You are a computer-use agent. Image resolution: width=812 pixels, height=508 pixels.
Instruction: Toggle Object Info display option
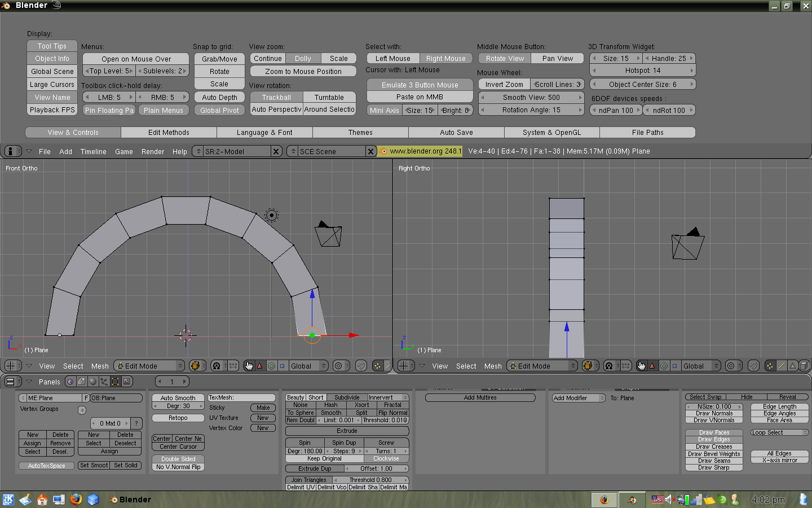click(52, 59)
